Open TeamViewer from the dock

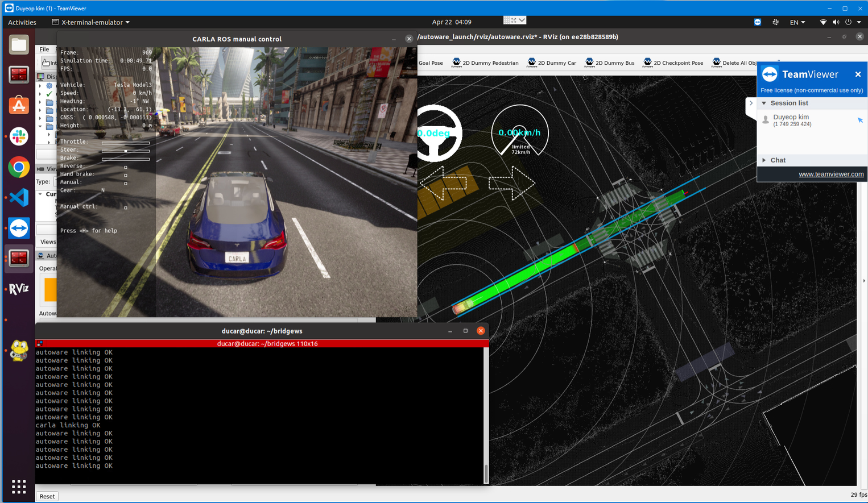(x=19, y=228)
